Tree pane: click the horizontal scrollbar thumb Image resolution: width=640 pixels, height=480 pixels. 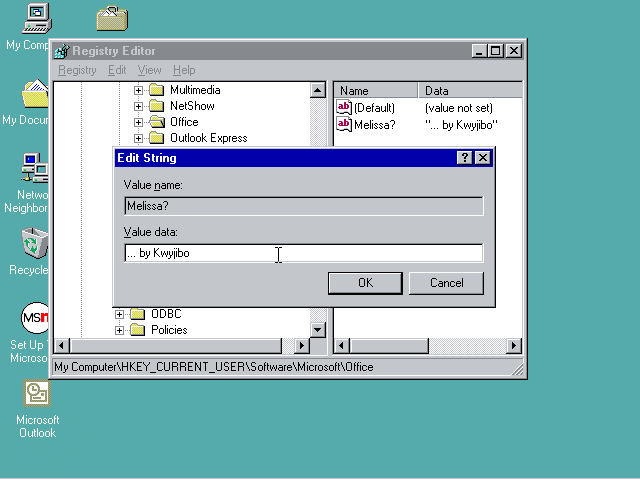tap(176, 346)
